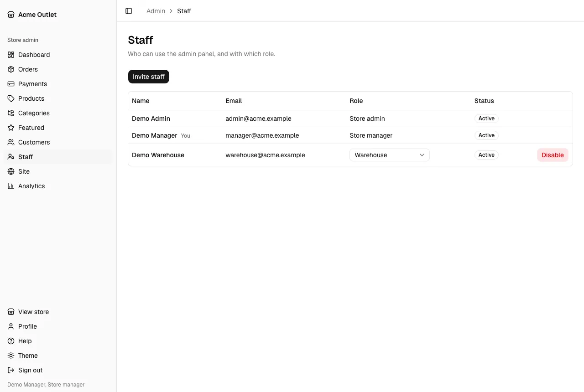Screen dimensions: 584x392
Task: Follow the Admin breadcrumb link
Action: pos(156,11)
